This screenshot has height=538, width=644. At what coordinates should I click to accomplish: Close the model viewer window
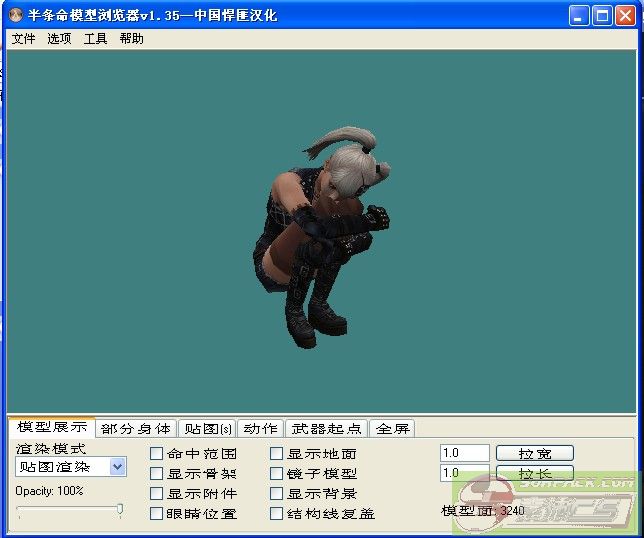point(626,16)
